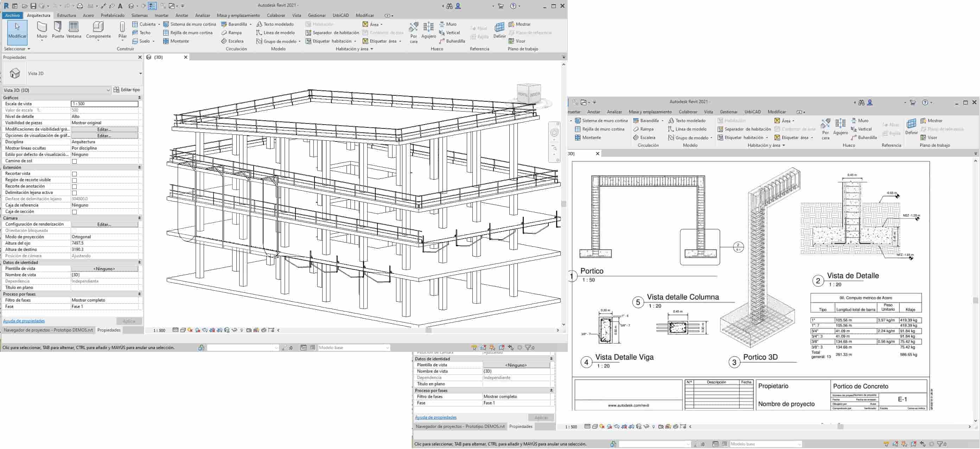Select the Agujero shaft tool
Image resolution: width=980 pixels, height=449 pixels.
click(x=428, y=31)
